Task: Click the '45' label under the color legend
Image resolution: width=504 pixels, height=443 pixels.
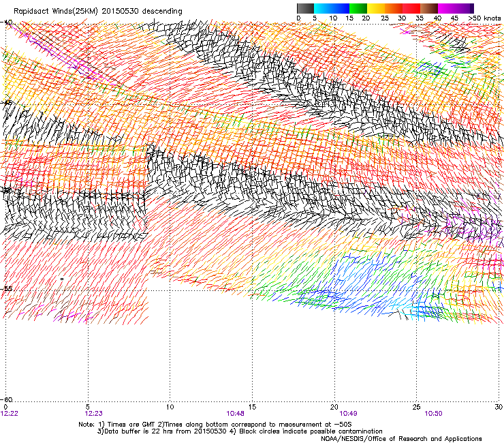Action: [454, 18]
